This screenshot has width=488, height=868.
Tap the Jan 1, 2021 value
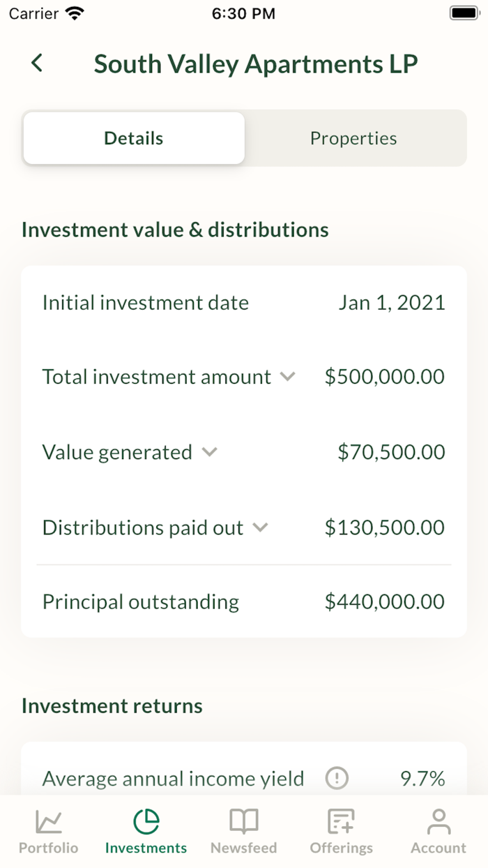[x=392, y=303]
